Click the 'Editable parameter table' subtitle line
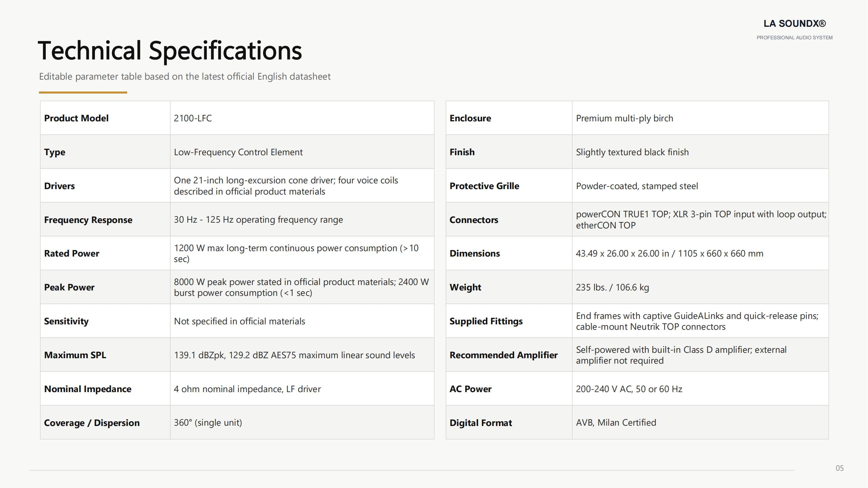This screenshot has height=488, width=868. pos(185,77)
